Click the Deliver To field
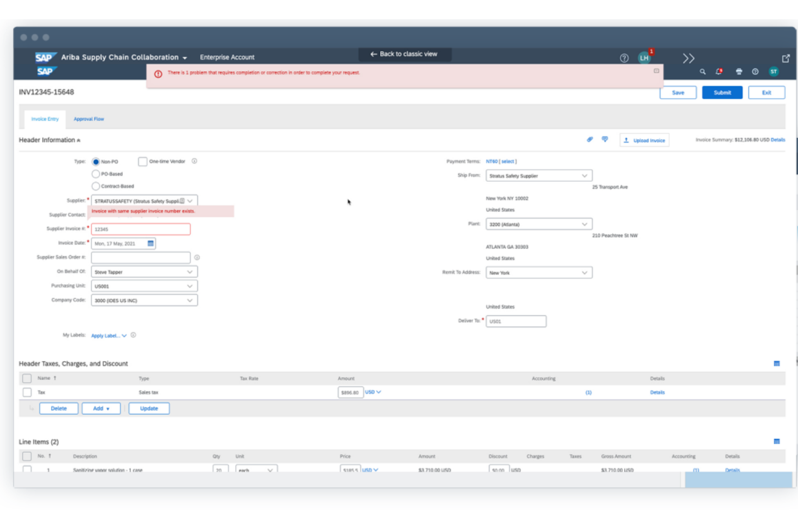Screen dimensions: 798x532 [516, 321]
